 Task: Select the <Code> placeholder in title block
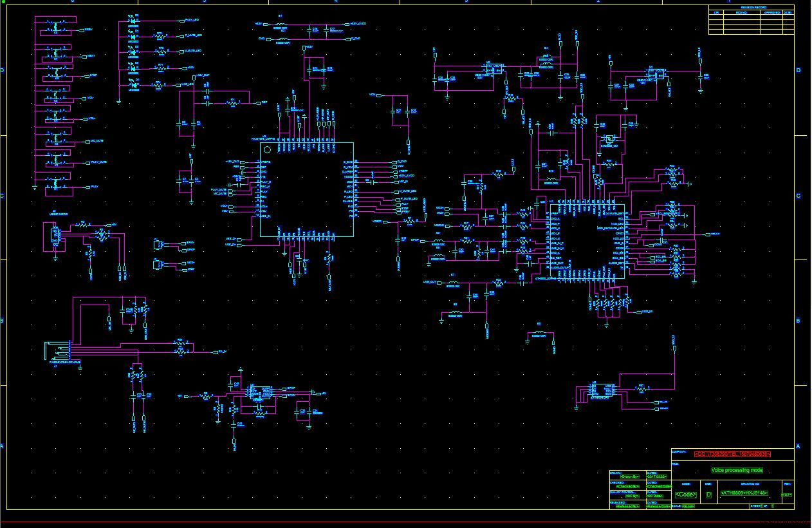(x=685, y=495)
